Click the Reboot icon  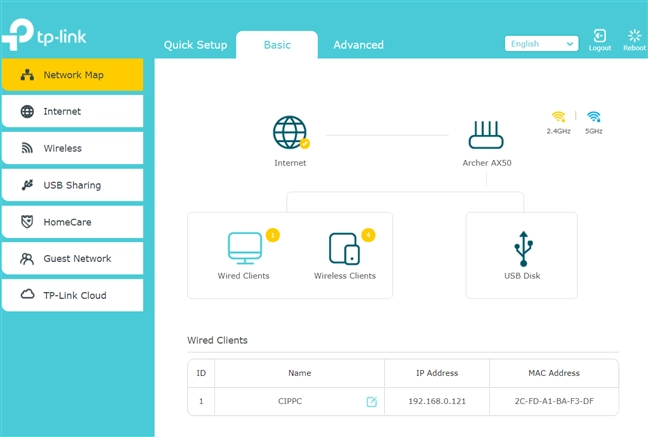coord(634,36)
